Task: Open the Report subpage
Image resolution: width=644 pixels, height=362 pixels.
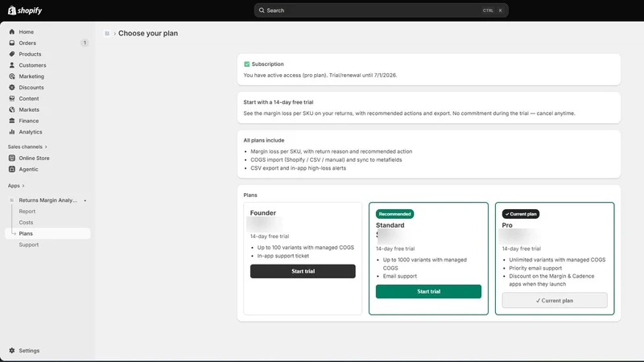Action: [27, 211]
